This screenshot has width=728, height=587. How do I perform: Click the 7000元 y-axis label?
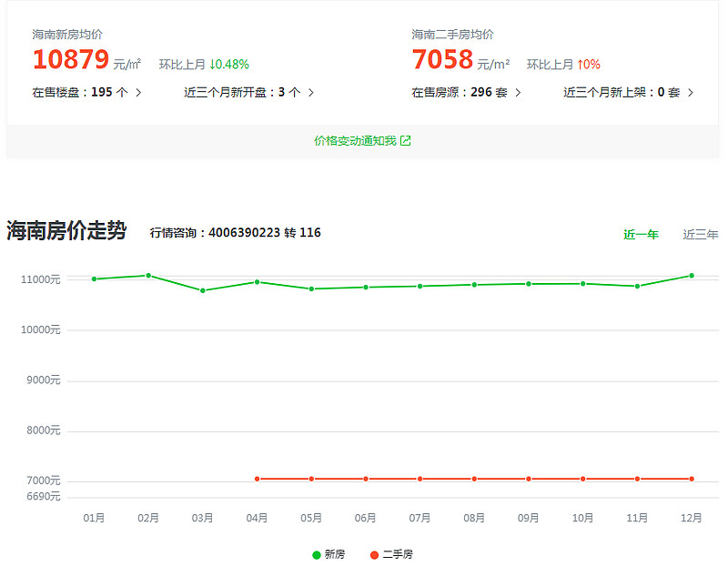[43, 481]
